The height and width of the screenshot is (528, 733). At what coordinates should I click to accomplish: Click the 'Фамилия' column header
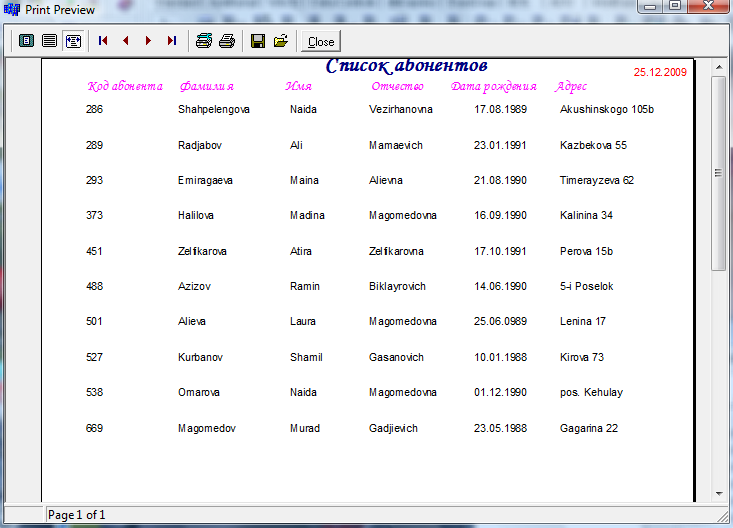(x=207, y=86)
